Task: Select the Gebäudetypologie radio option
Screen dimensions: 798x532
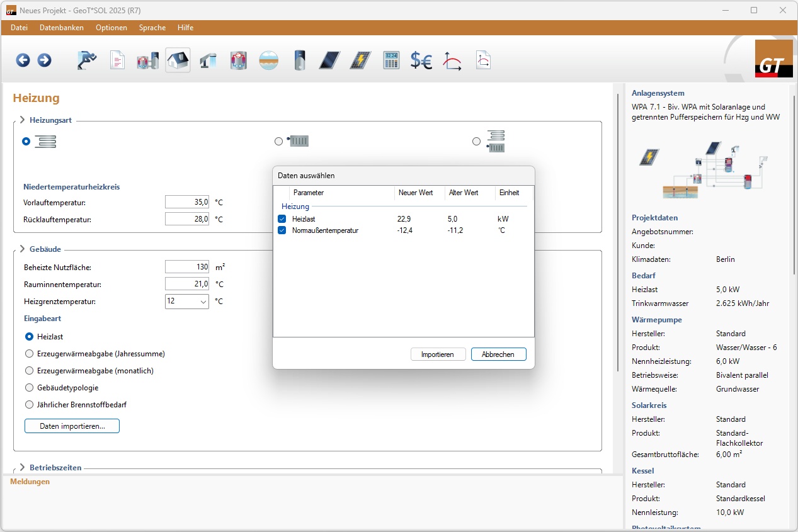Action: pyautogui.click(x=29, y=388)
